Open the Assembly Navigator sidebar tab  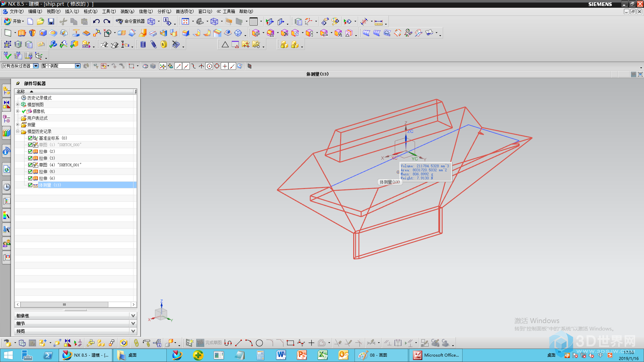pos(6,90)
